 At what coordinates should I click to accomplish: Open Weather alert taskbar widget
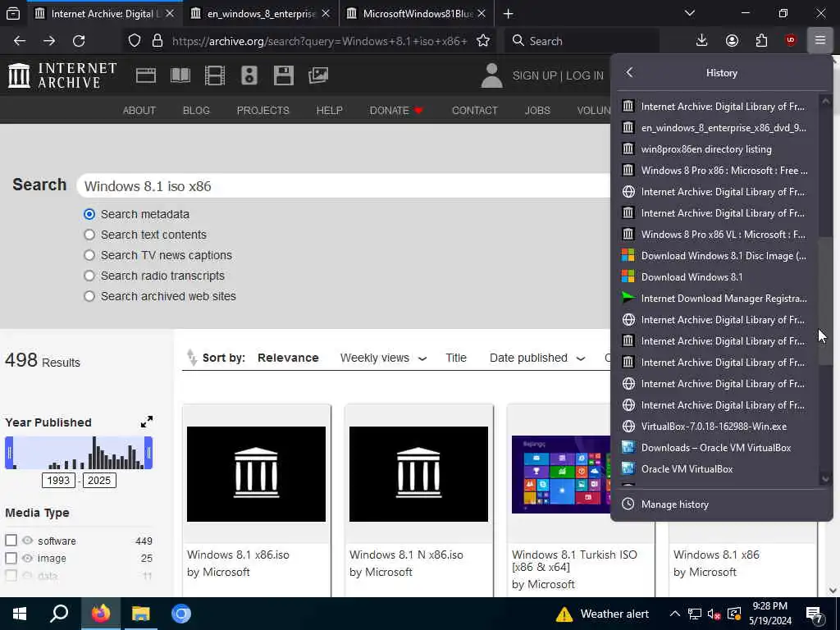(602, 614)
